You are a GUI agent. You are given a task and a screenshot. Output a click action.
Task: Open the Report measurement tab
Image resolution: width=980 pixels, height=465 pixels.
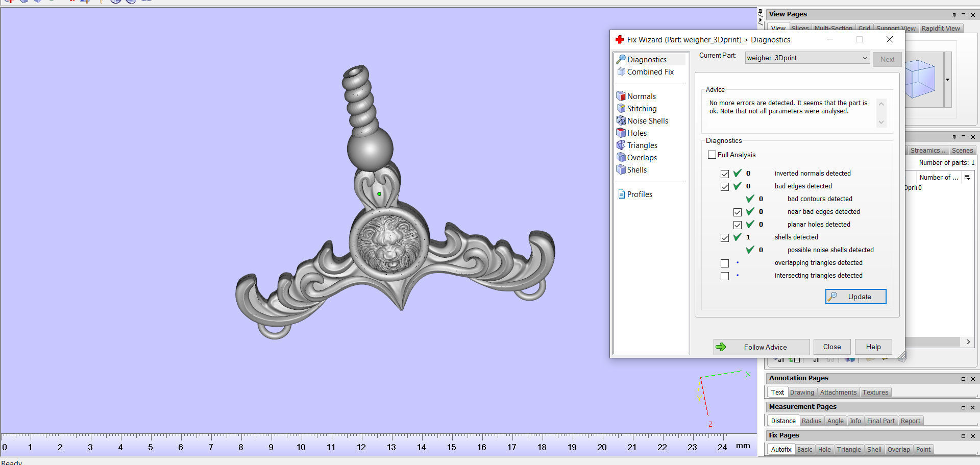pos(911,421)
